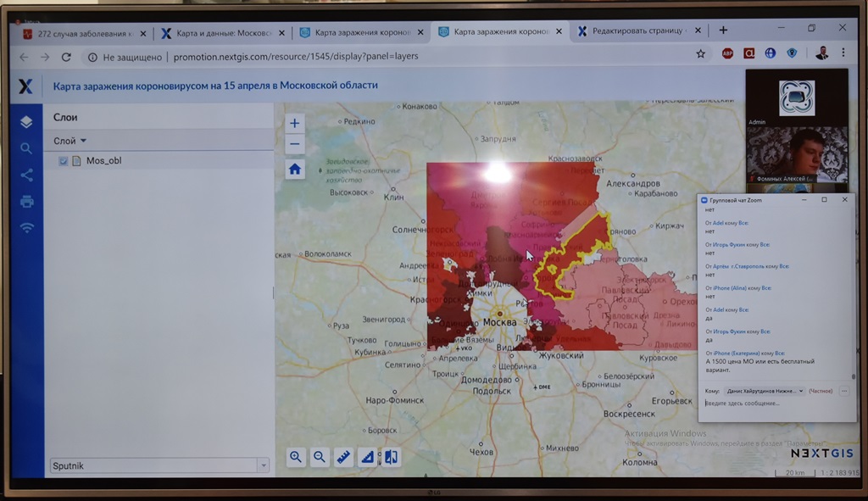Return to initial extent with the Home icon
The height and width of the screenshot is (501, 868).
click(x=294, y=169)
